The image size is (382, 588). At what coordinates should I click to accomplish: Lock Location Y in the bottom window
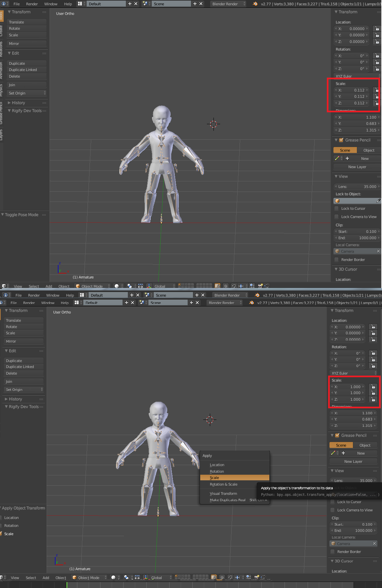tap(373, 333)
